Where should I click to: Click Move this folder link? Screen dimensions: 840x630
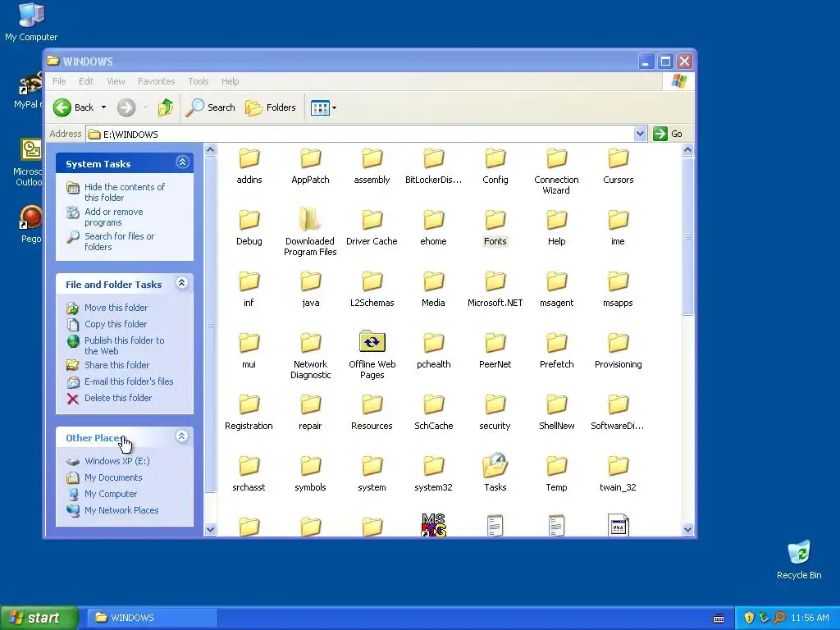(116, 308)
